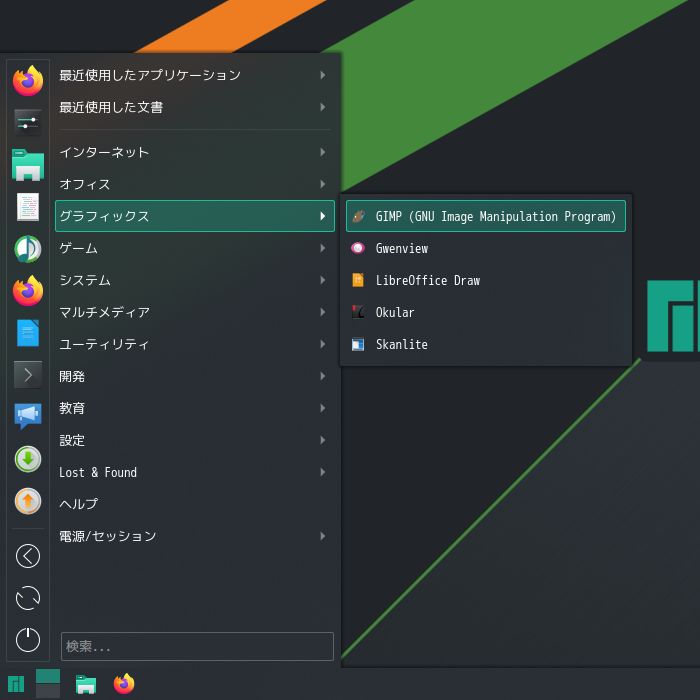Expand the システム category arrow
The width and height of the screenshot is (700, 700).
click(322, 280)
